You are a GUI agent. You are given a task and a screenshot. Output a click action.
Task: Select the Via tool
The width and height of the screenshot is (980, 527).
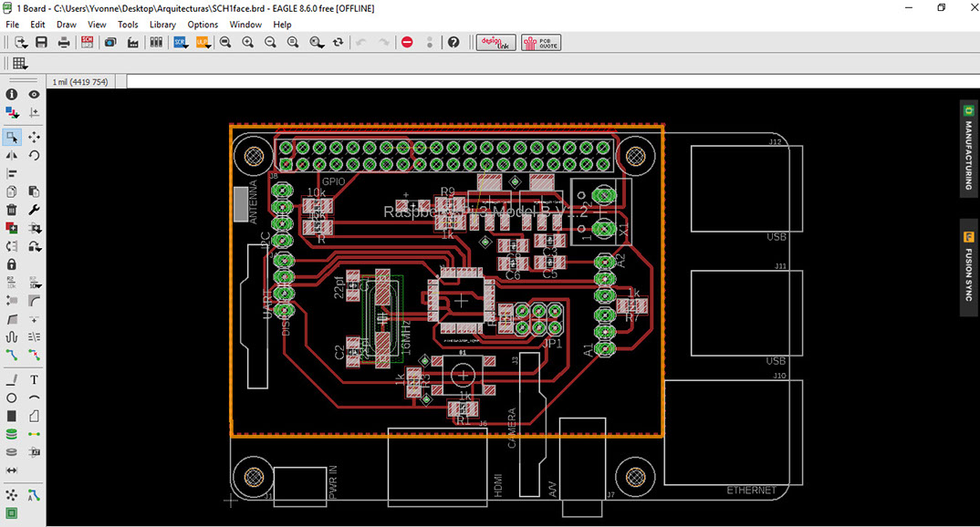point(11,434)
